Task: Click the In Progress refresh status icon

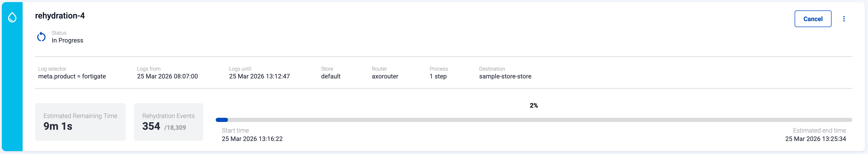Action: click(x=41, y=37)
